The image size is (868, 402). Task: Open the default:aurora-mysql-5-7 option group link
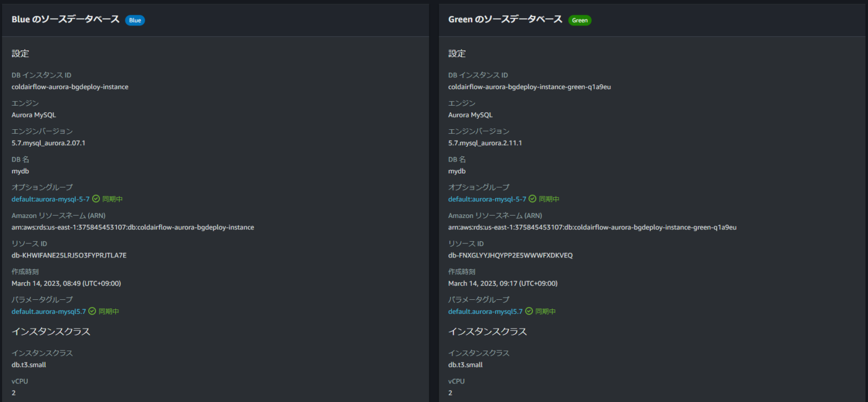[48, 199]
